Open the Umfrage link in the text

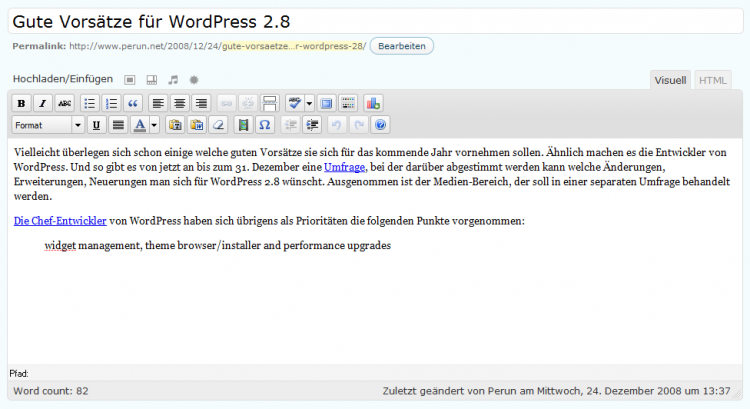tap(344, 167)
